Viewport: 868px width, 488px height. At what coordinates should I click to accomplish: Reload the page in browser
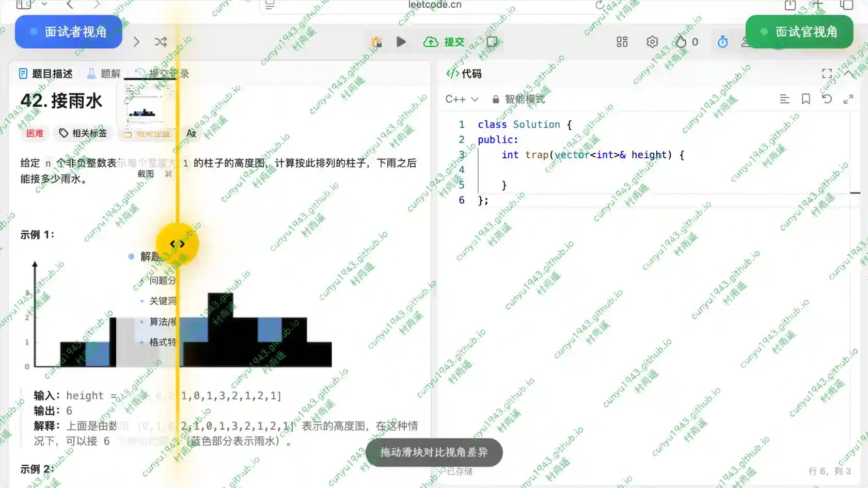(599, 5)
